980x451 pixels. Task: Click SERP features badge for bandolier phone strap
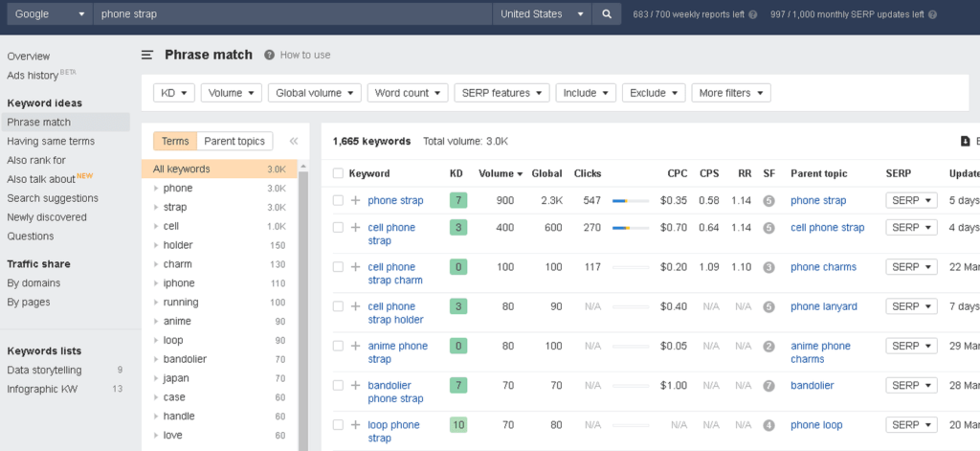point(768,386)
